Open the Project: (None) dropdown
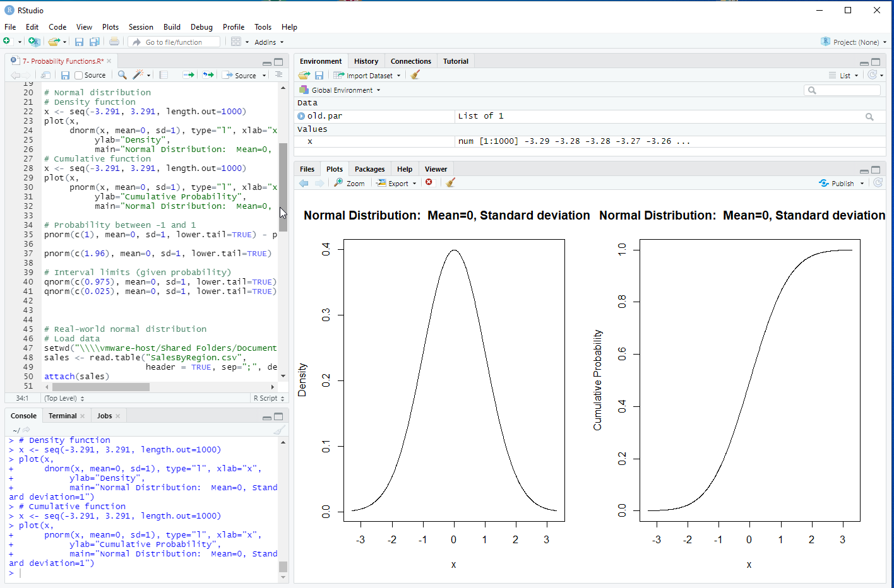 click(854, 42)
